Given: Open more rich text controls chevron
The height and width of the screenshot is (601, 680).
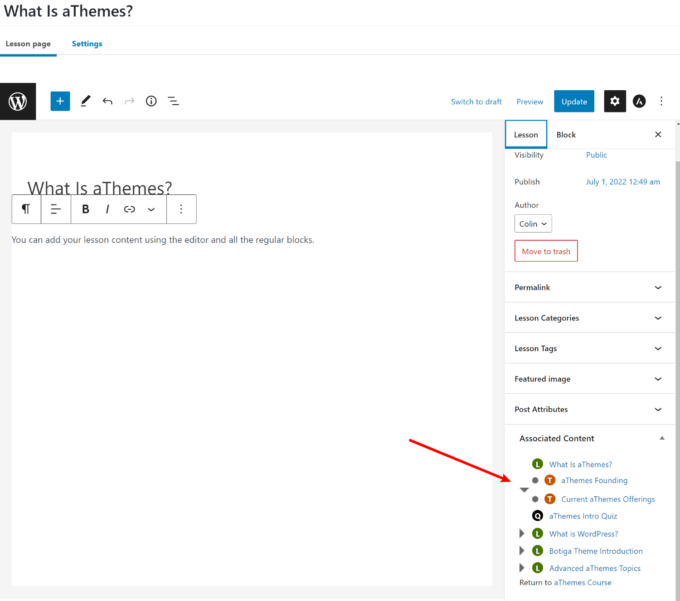Looking at the screenshot, I should (x=151, y=209).
